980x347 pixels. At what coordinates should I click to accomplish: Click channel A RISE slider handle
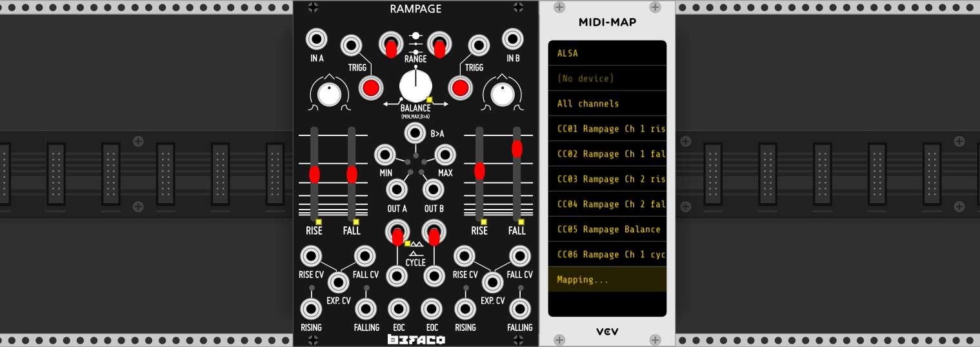coord(314,174)
